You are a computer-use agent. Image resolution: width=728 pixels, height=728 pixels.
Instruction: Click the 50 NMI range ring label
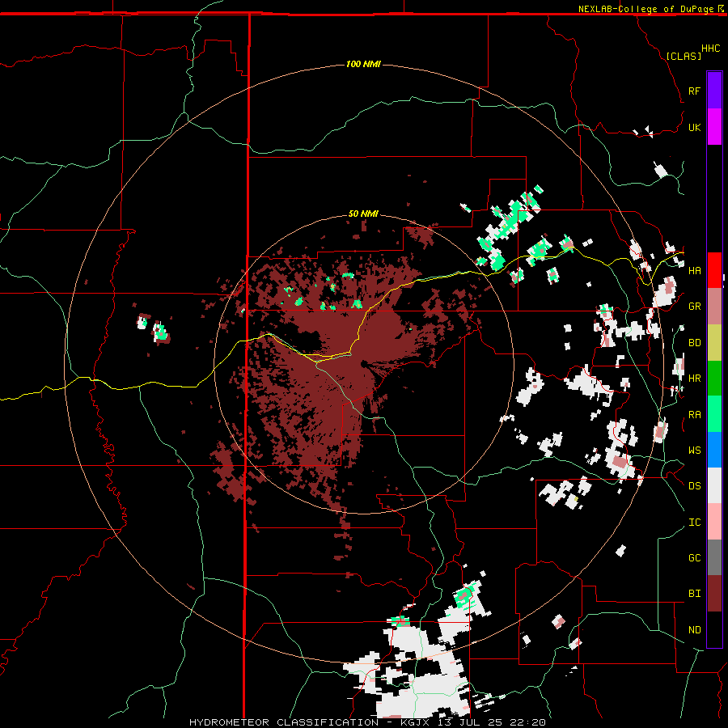point(363,214)
